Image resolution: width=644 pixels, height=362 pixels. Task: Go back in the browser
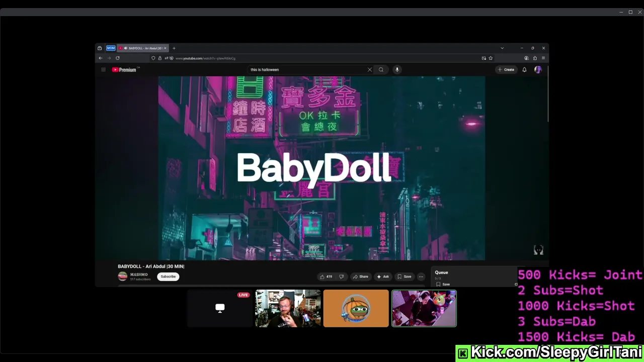click(101, 58)
